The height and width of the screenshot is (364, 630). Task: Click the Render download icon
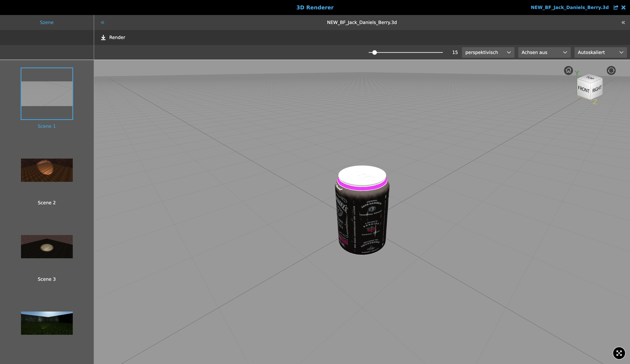coord(103,37)
